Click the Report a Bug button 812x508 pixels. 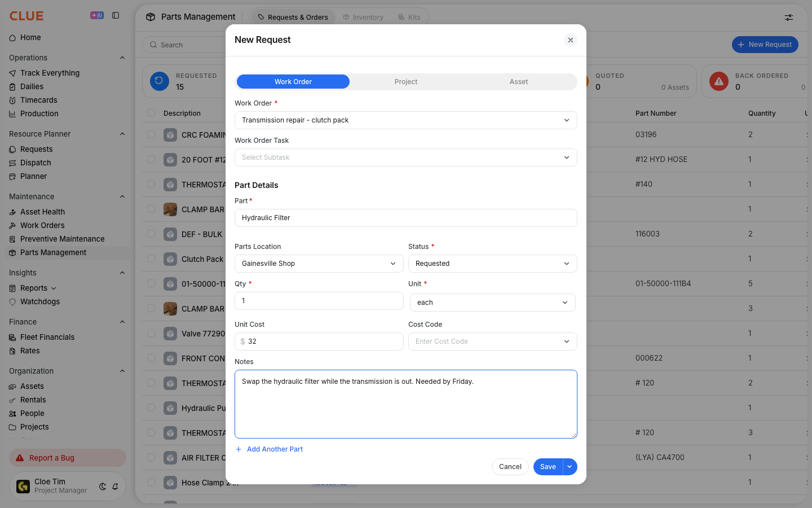(x=68, y=458)
